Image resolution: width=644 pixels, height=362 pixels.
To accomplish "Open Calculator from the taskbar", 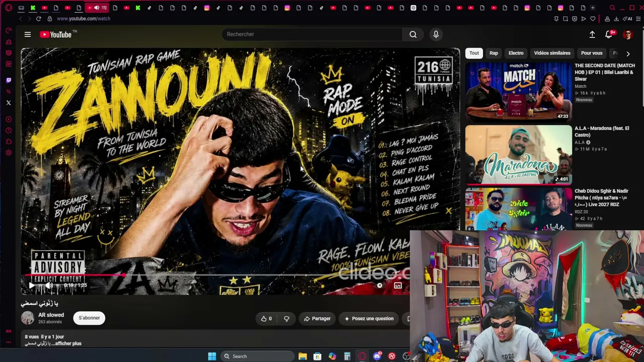I will pos(347,356).
